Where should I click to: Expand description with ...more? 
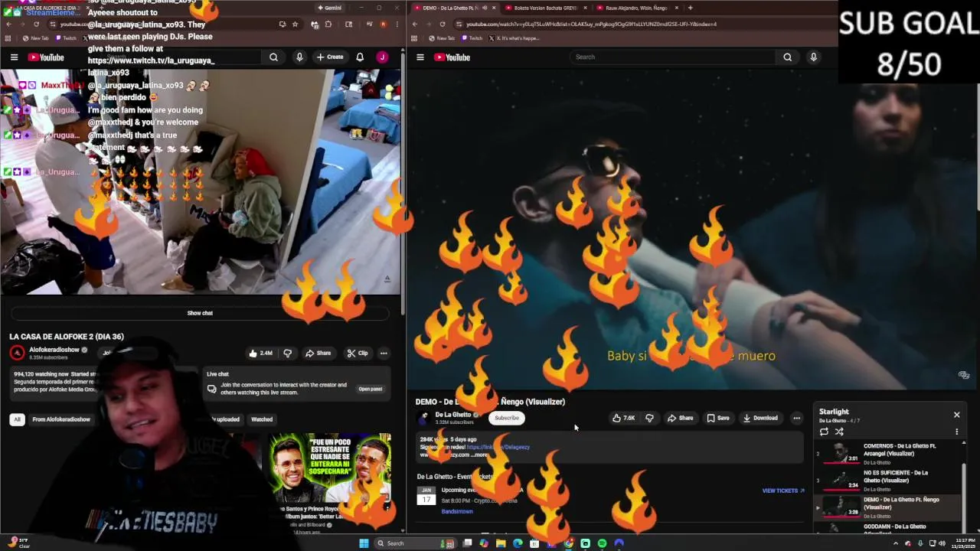(x=479, y=455)
